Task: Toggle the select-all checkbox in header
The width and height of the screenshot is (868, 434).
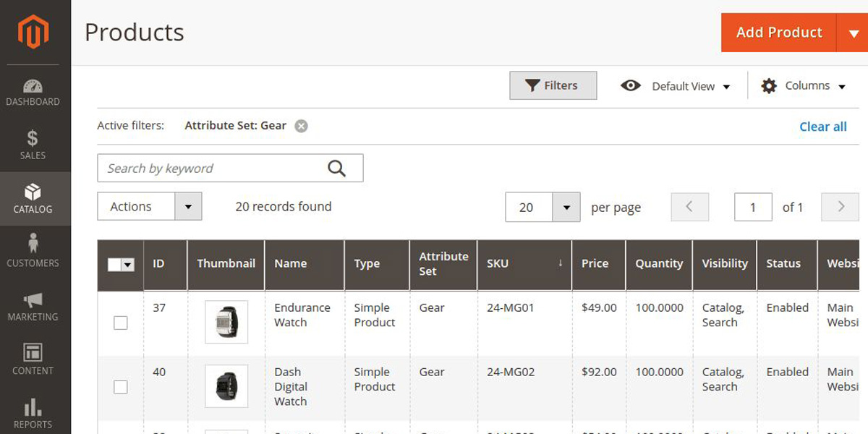Action: click(114, 265)
